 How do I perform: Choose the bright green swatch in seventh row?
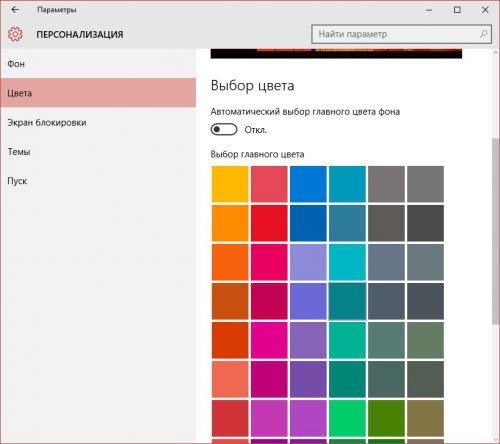coord(347,418)
